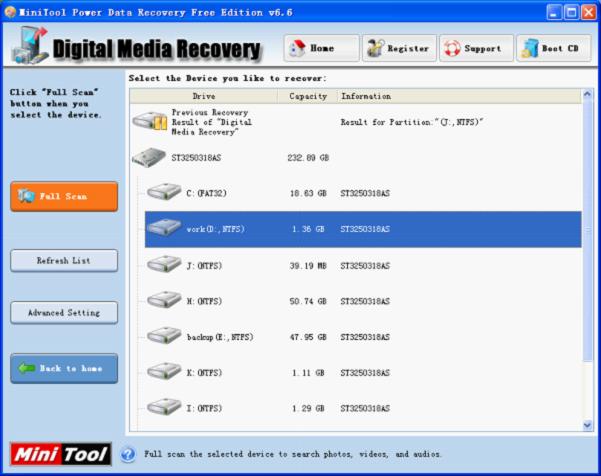Select the 'J: (NTFS)' drive label

(x=204, y=266)
